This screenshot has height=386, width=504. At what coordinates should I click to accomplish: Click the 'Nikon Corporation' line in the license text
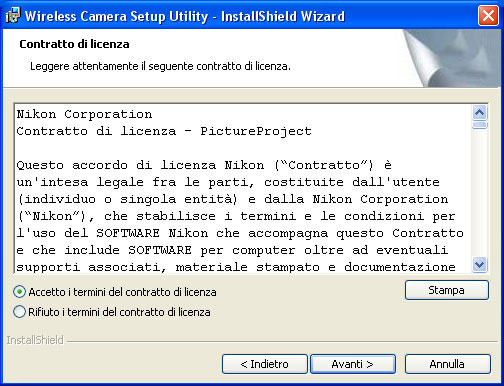[x=84, y=114]
